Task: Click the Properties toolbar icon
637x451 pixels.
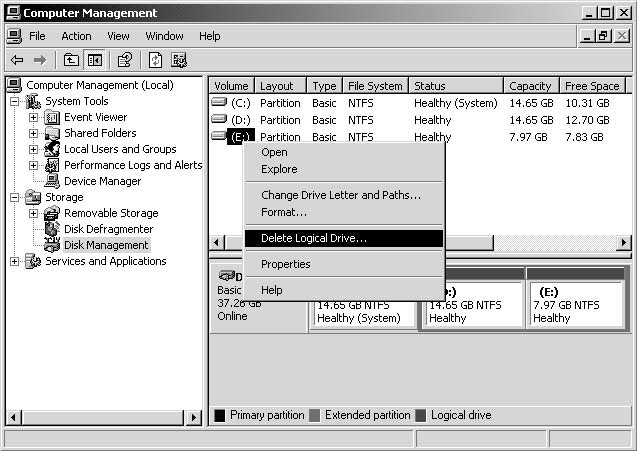Action: click(x=124, y=60)
